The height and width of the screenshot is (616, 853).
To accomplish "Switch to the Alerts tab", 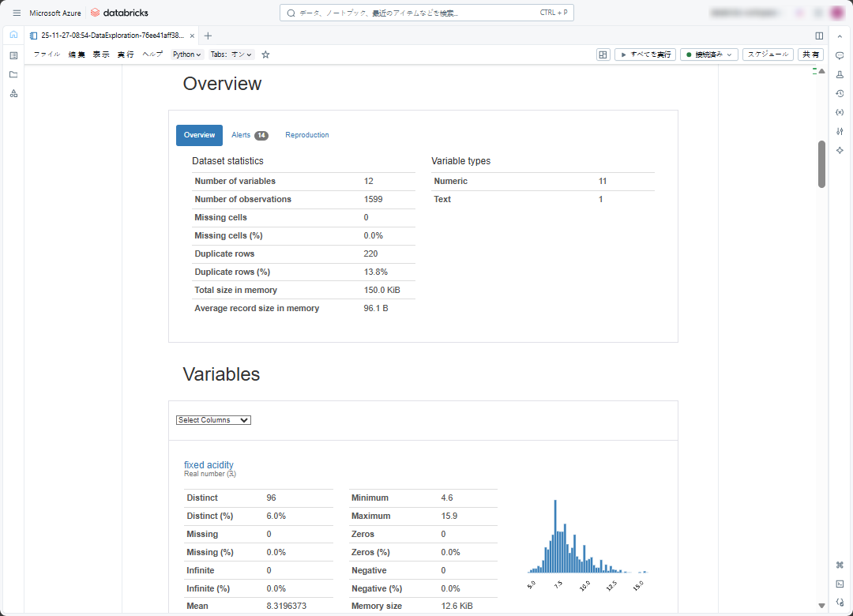I will tap(249, 135).
